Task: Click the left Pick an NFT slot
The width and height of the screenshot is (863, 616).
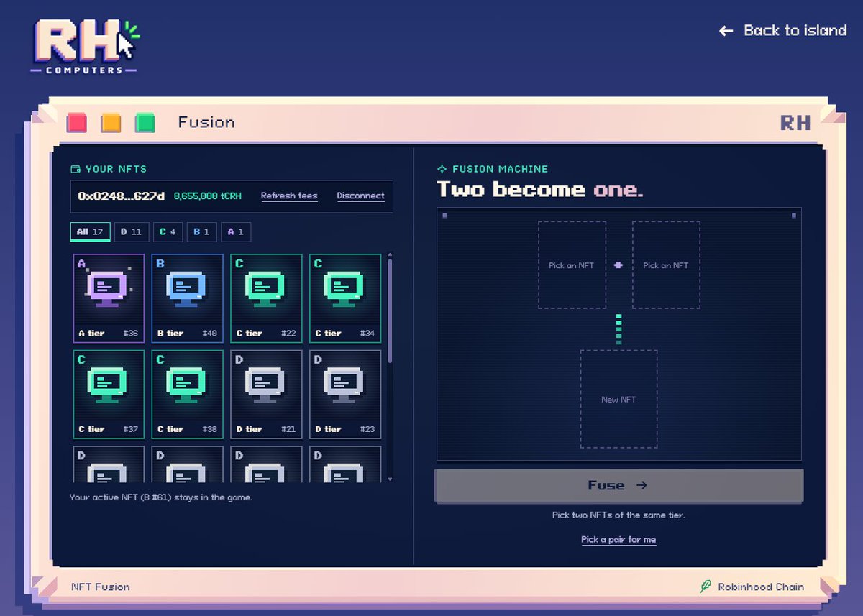Action: [x=572, y=265]
